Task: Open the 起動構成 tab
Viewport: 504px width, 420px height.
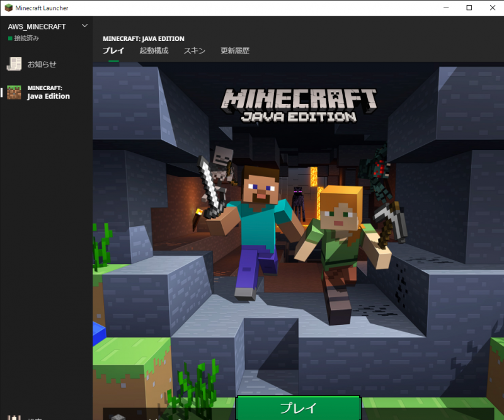Action: click(x=154, y=50)
